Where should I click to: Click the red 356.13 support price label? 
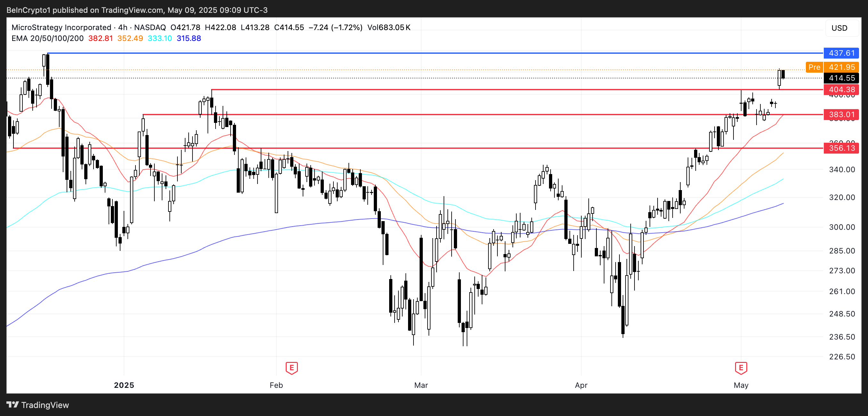841,148
